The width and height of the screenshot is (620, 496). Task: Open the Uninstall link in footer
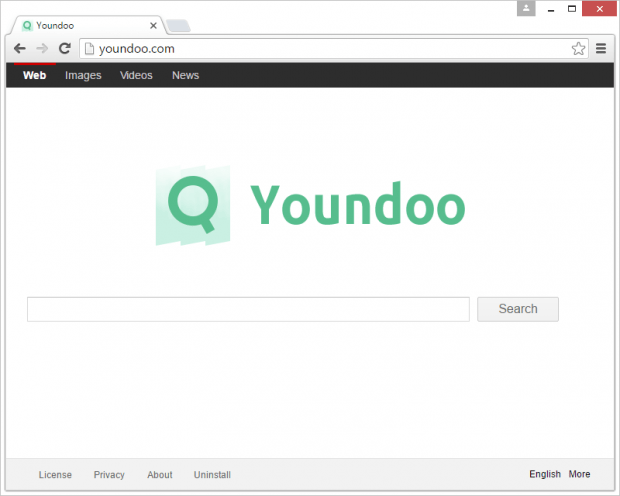[212, 475]
